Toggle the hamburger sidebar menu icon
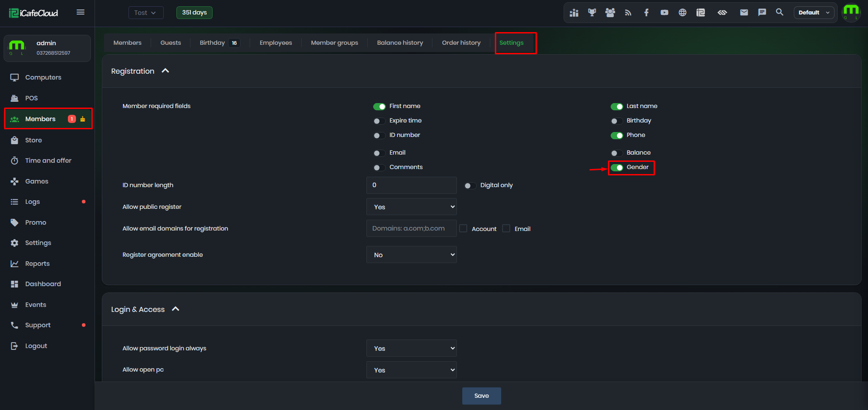Screen dimensions: 868x410 pyautogui.click(x=81, y=12)
